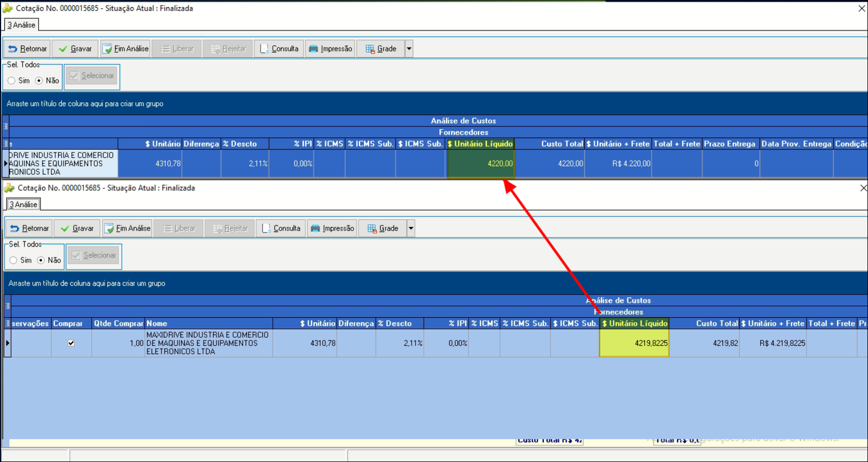Click Grade in the bottom window toolbar
This screenshot has width=868, height=462.
383,228
